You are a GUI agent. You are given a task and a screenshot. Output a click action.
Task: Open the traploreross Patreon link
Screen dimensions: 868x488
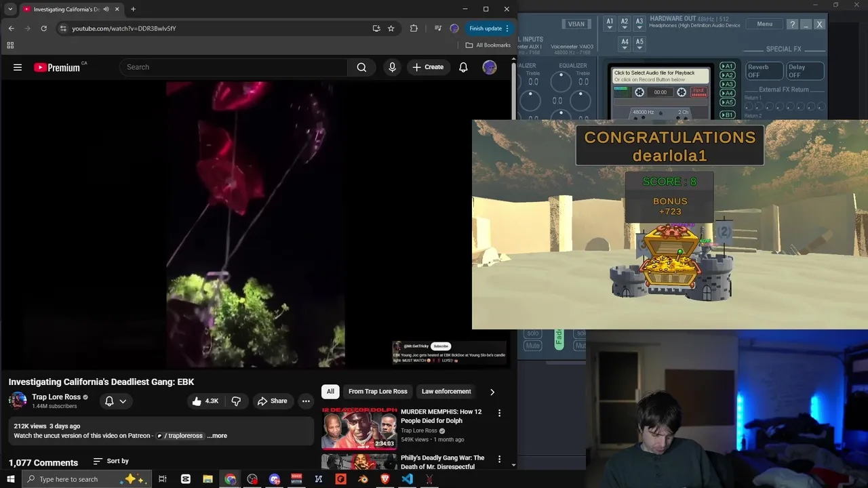pyautogui.click(x=180, y=436)
